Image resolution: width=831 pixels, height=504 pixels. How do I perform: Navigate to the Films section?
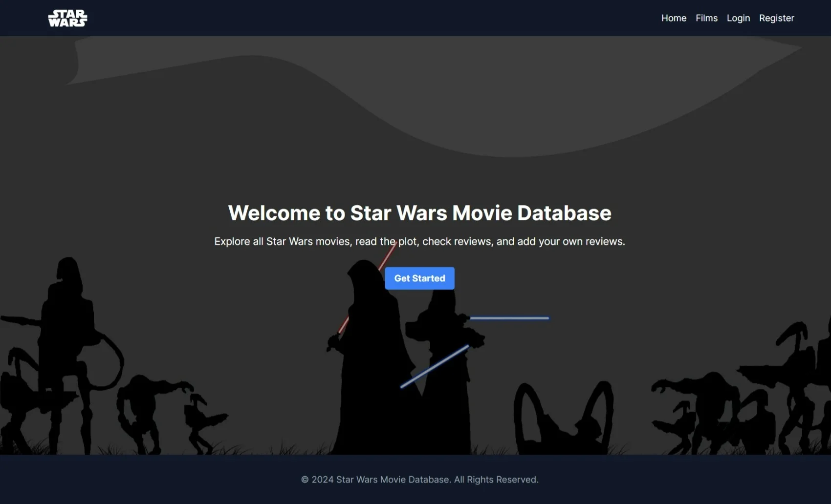706,18
